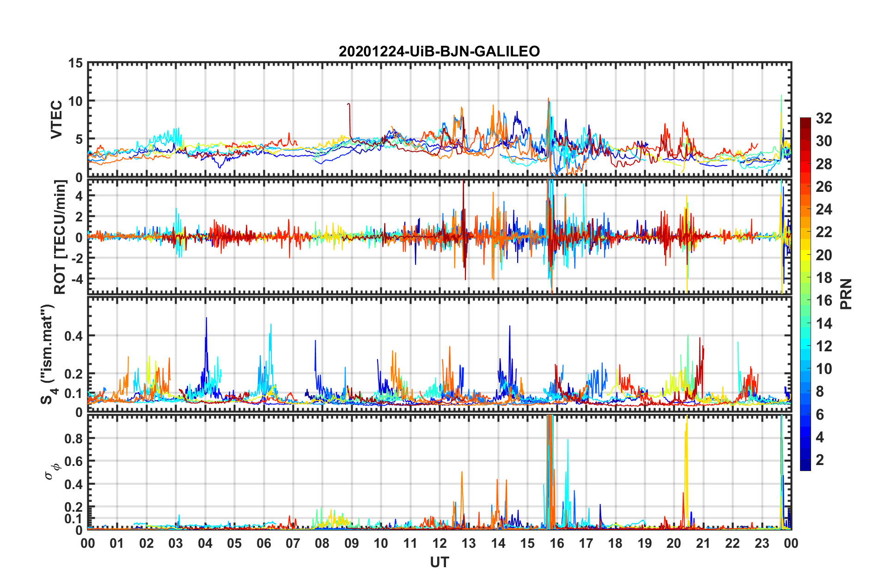This screenshot has width=879, height=588.
Task: Click x-axis hour tick 01
Action: point(117,543)
